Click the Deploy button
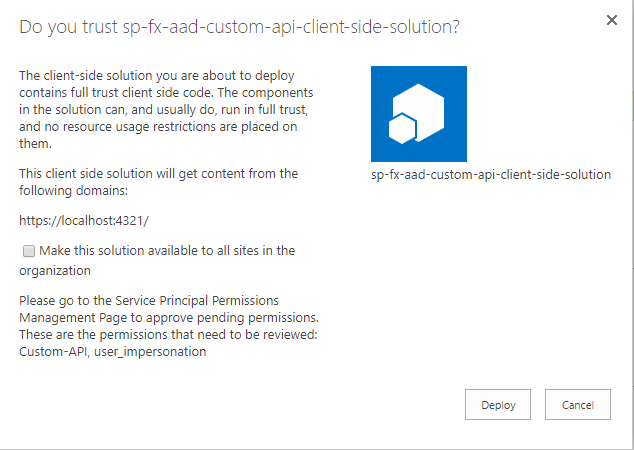This screenshot has height=450, width=634. [498, 405]
